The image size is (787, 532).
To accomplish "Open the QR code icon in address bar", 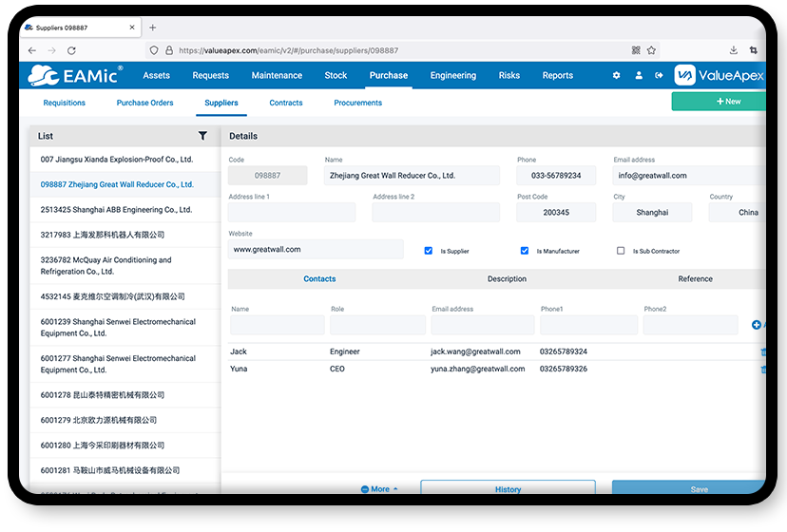I will pos(635,50).
